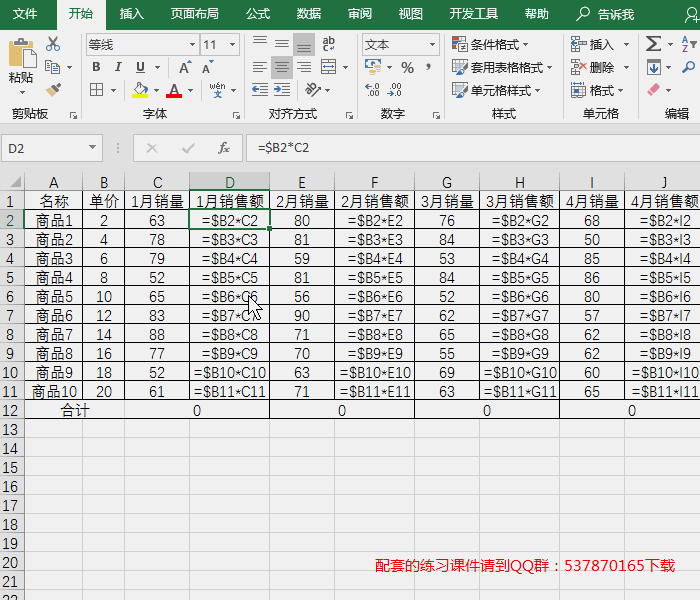Click the AutoSum sigma icon
The image size is (700, 600).
coord(653,45)
